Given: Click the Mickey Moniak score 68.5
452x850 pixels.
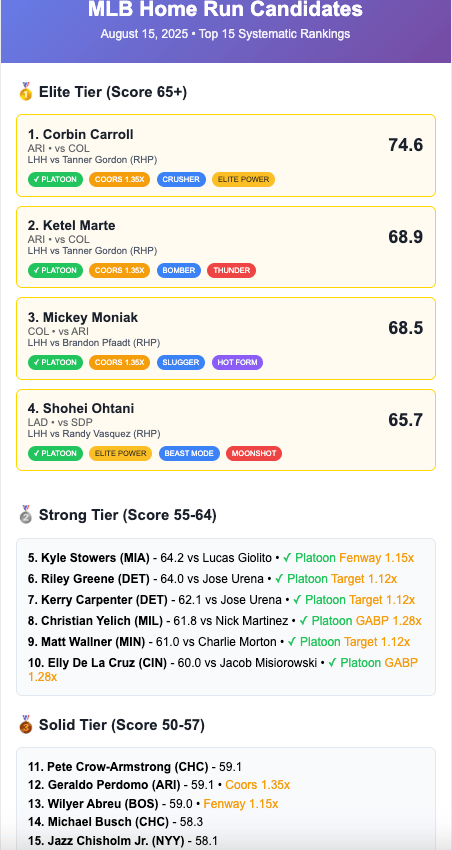Looking at the screenshot, I should point(405,328).
